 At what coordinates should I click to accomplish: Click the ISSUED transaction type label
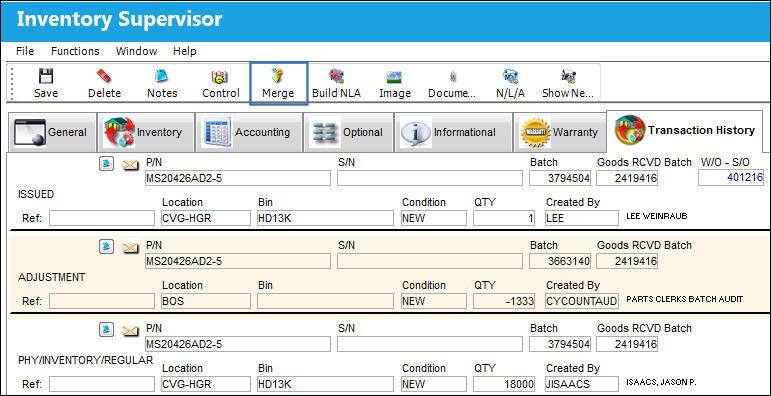coord(36,194)
